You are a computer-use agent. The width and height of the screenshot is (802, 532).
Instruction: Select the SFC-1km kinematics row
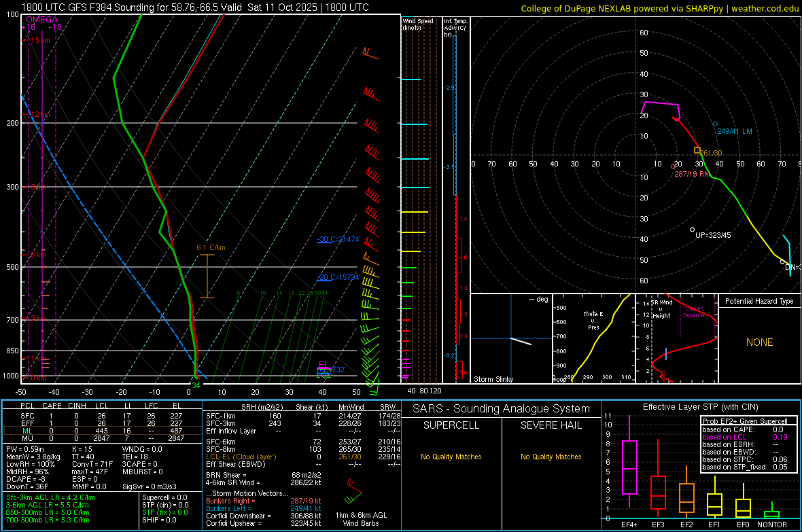[x=303, y=416]
